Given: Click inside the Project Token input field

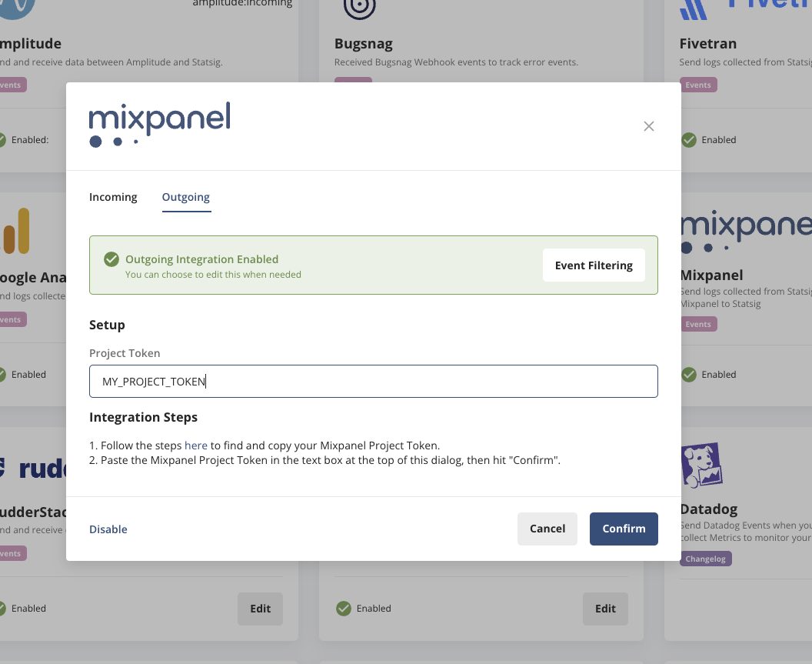Looking at the screenshot, I should tap(373, 381).
